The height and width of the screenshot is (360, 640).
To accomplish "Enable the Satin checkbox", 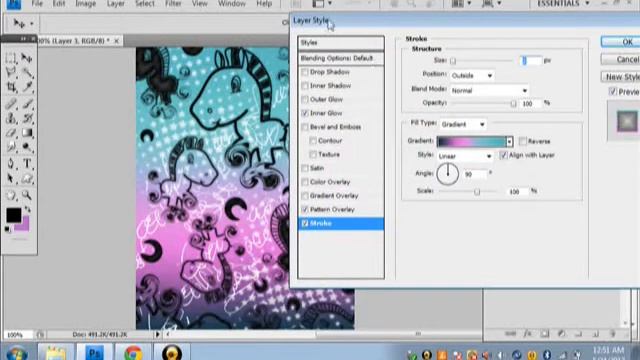I will 305,168.
